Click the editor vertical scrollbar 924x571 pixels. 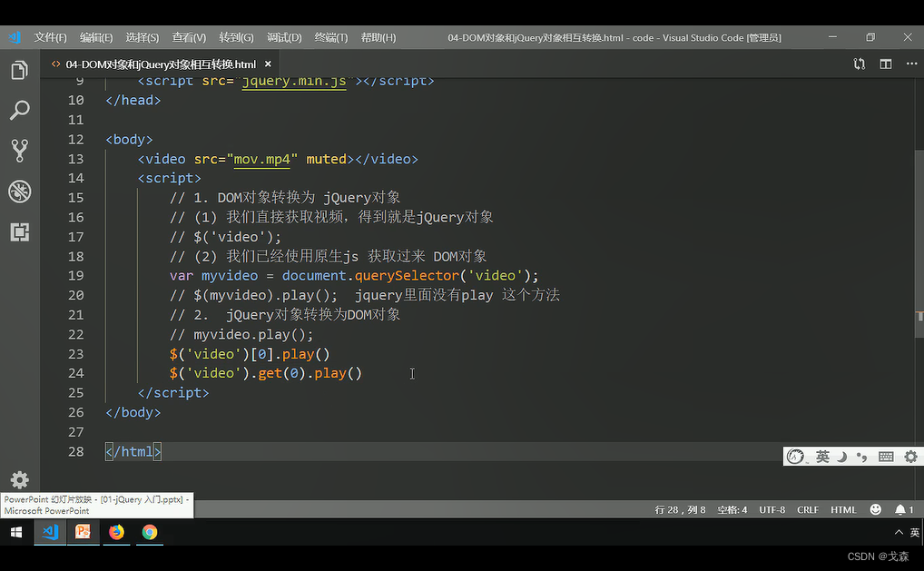coord(919,244)
